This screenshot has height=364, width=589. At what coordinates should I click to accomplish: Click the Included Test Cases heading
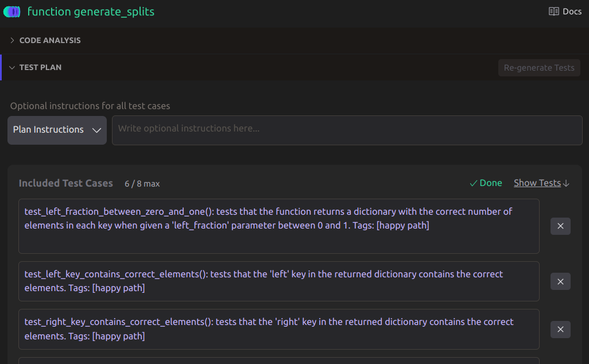pos(66,183)
